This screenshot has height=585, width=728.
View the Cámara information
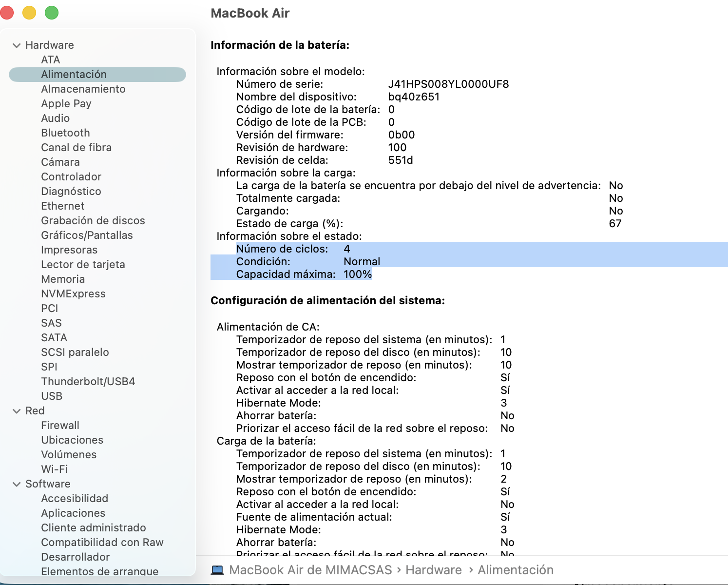pyautogui.click(x=60, y=162)
